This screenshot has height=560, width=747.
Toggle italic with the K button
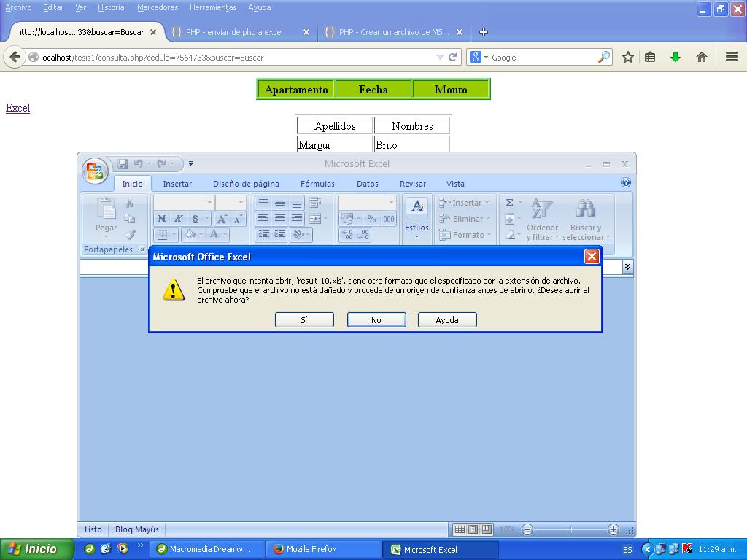click(178, 219)
